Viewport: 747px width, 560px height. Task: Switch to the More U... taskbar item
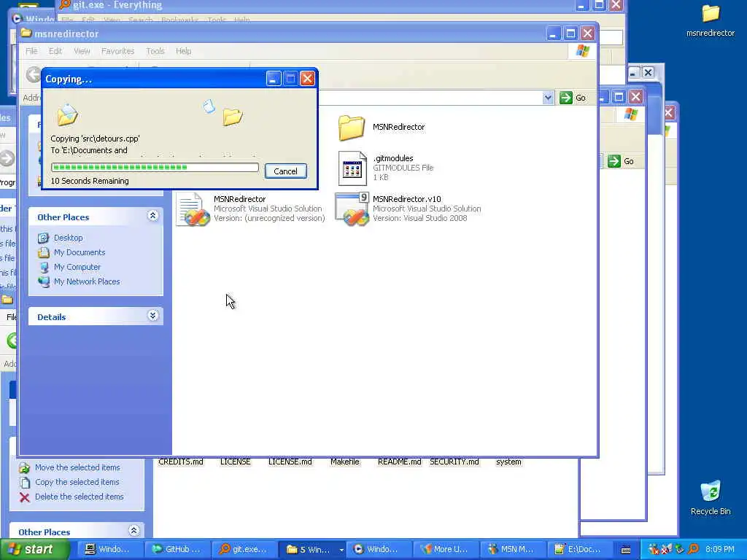(445, 550)
